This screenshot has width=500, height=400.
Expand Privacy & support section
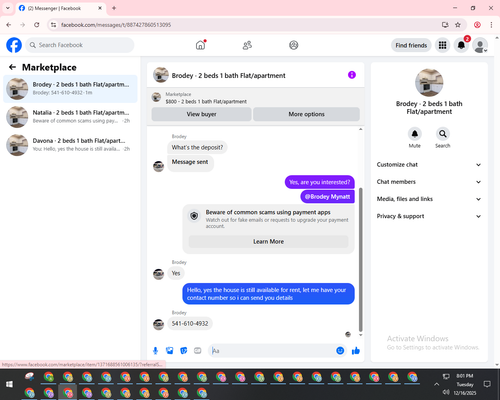[x=429, y=216]
